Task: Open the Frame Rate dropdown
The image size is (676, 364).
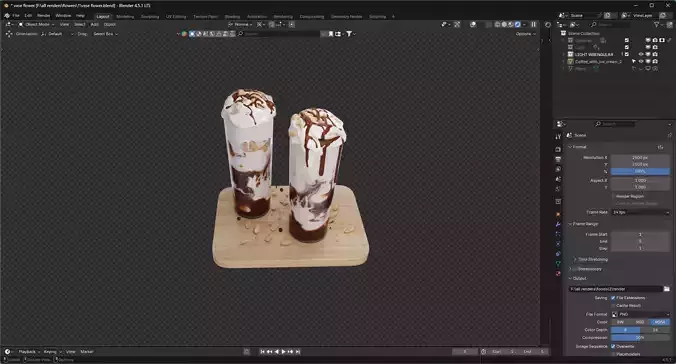Action: [x=641, y=212]
